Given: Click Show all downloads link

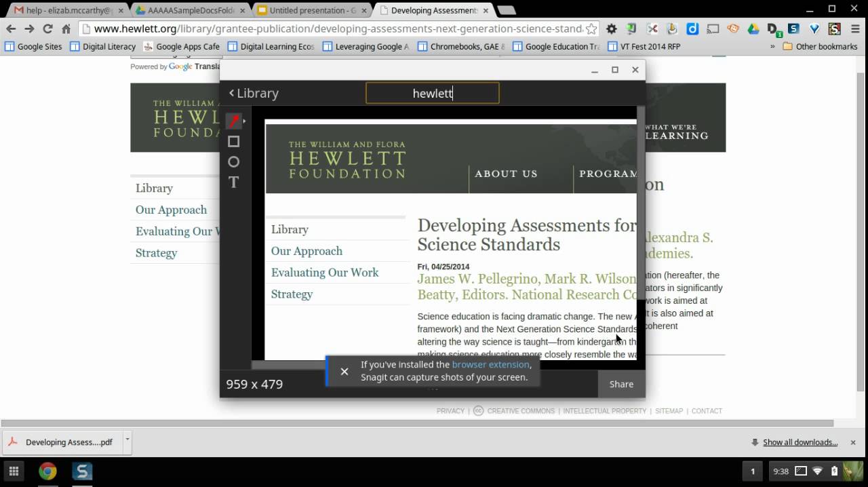Looking at the screenshot, I should pyautogui.click(x=800, y=442).
